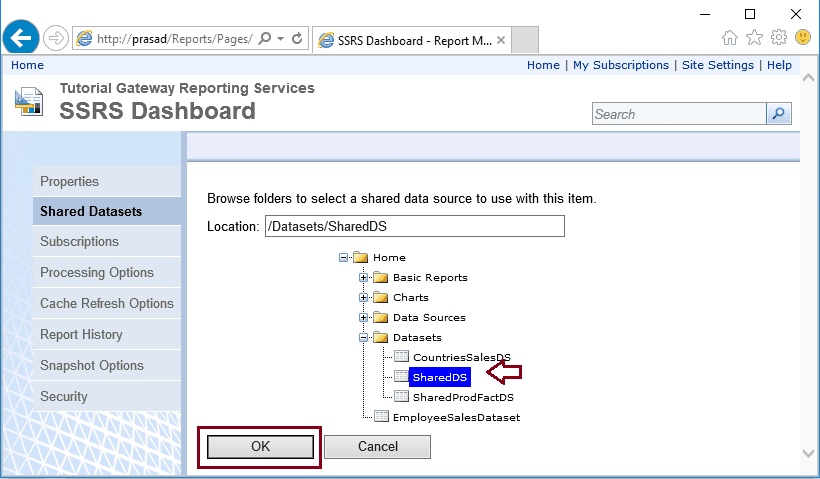Open the Subscriptions side tab

click(107, 242)
